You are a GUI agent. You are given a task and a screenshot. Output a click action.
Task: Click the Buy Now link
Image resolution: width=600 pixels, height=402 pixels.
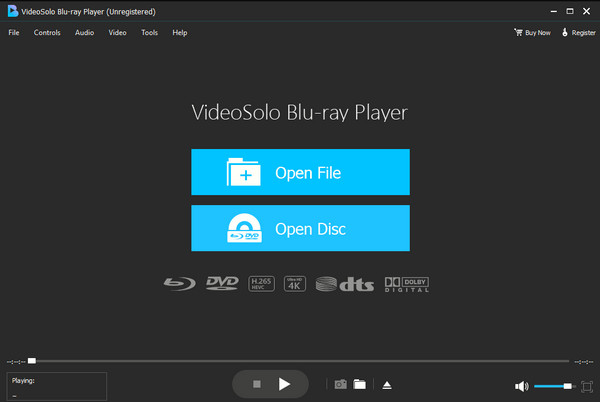(532, 33)
